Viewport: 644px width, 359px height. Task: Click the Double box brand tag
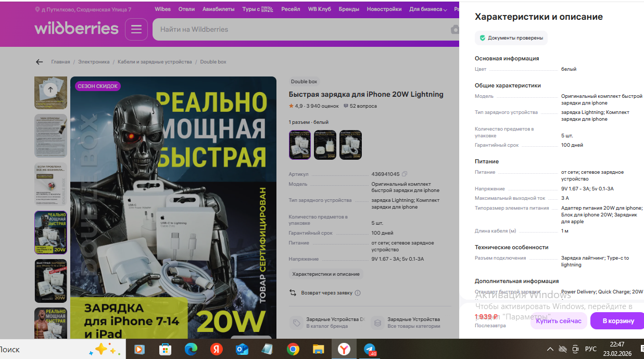pyautogui.click(x=304, y=82)
